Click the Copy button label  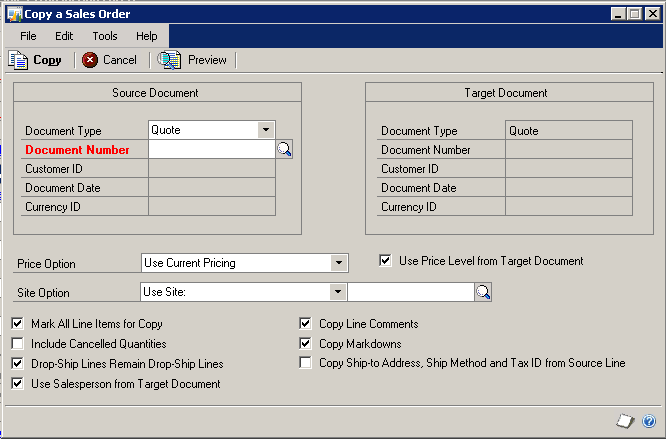pos(47,60)
